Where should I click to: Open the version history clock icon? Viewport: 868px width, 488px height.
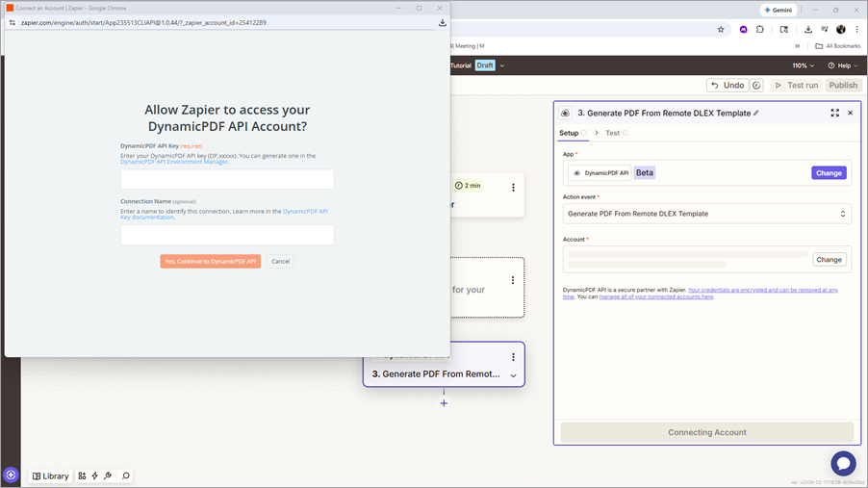click(756, 86)
